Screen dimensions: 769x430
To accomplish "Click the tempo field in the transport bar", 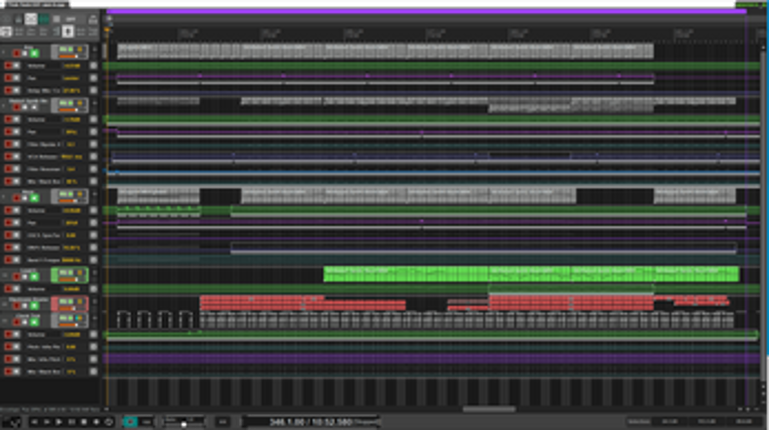I will [x=222, y=422].
